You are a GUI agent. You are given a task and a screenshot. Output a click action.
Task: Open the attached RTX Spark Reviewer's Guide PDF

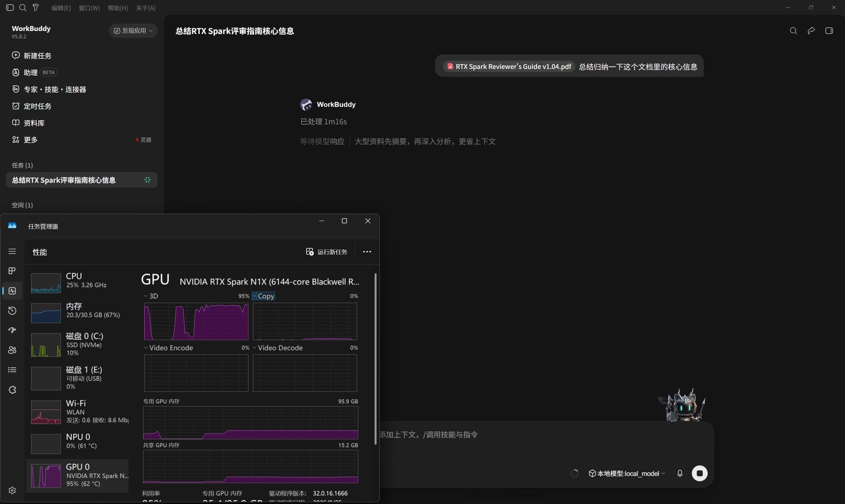[509, 67]
